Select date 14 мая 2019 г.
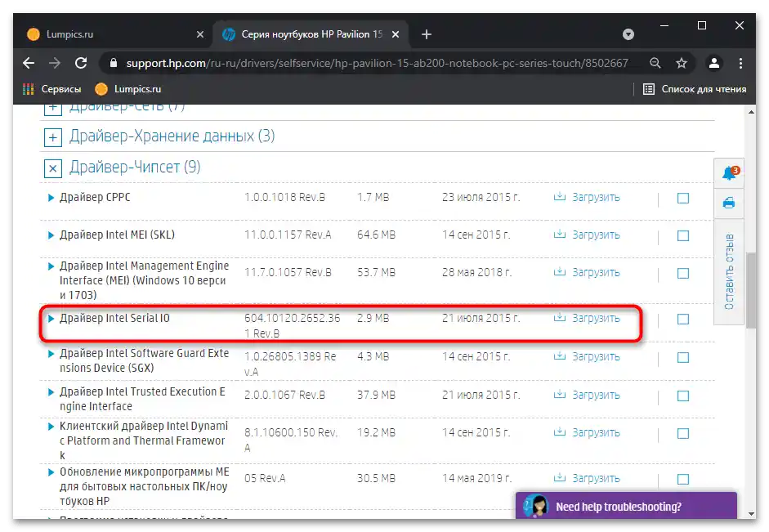 (x=476, y=478)
